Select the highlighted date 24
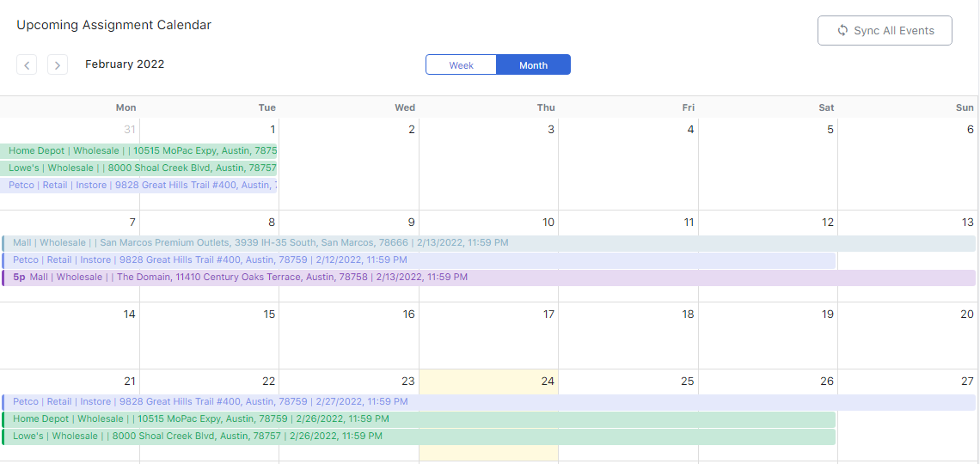 [x=548, y=382]
